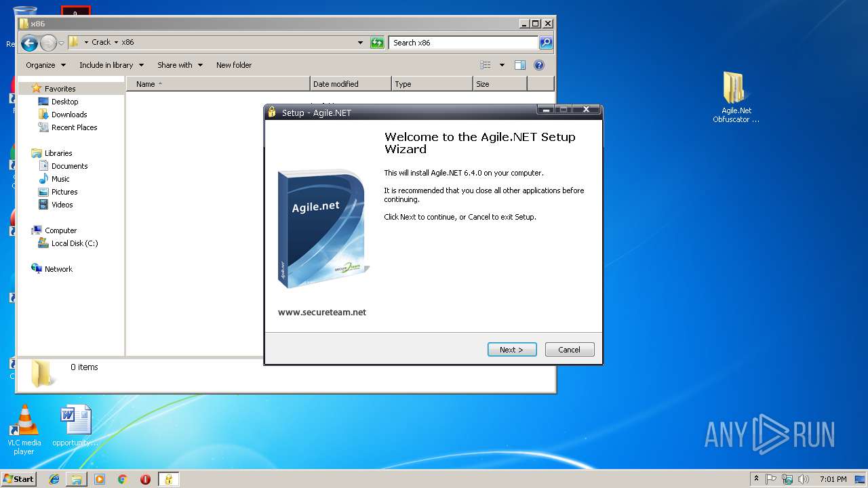Image resolution: width=868 pixels, height=488 pixels.
Task: Open the Start menu
Action: tap(19, 479)
